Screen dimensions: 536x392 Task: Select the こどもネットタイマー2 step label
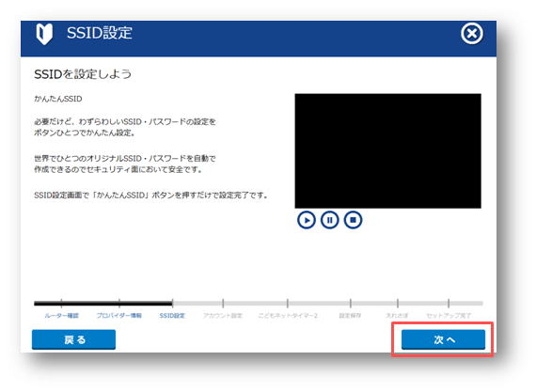tap(288, 316)
